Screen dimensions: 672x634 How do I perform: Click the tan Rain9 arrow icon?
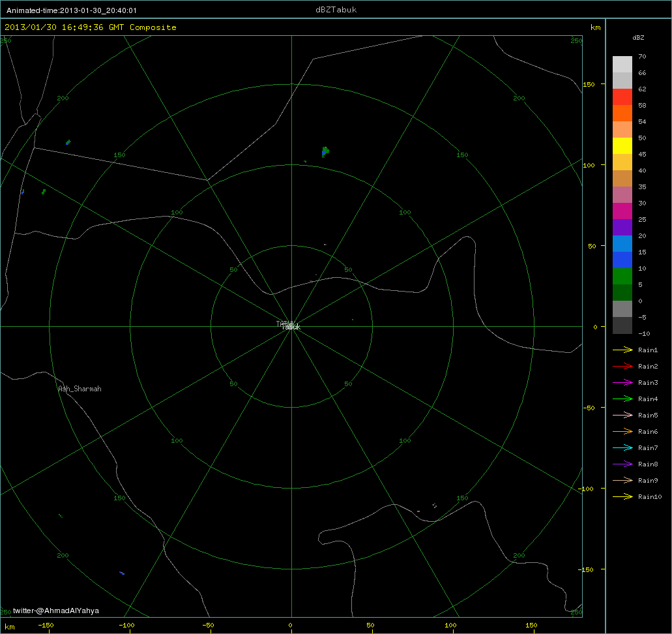tap(622, 481)
